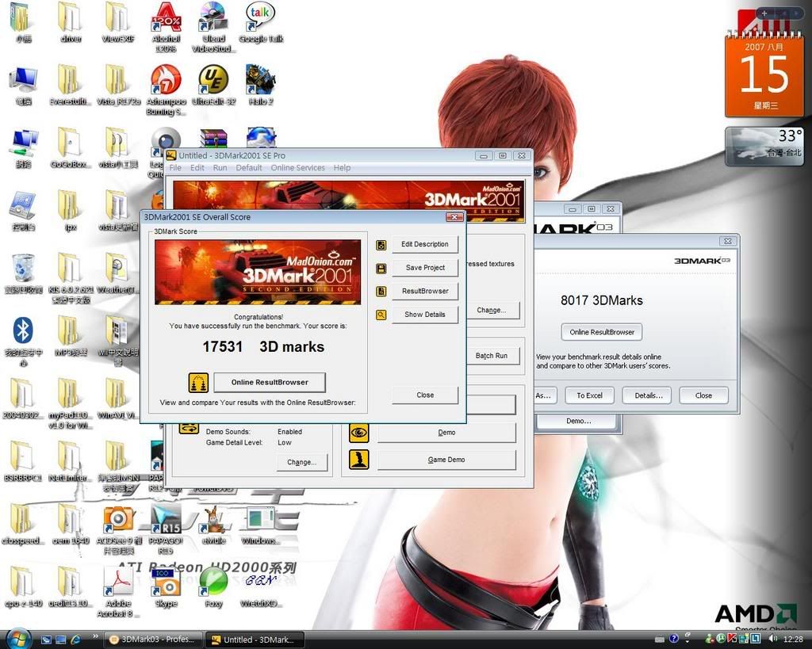Screen dimensions: 812x649
Task: Click the Show Details magnifier icon
Action: coord(381,315)
